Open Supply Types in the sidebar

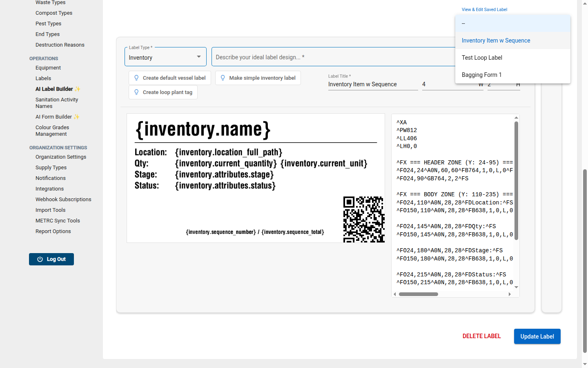(x=51, y=168)
